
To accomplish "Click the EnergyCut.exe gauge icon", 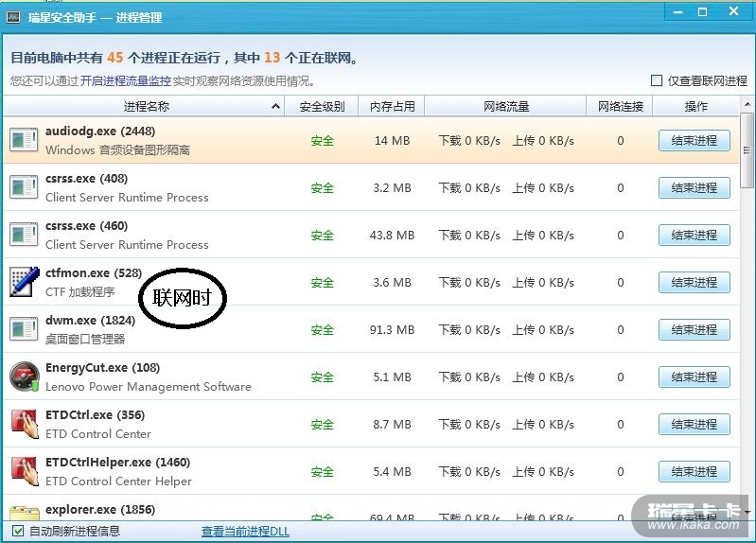I will click(24, 377).
